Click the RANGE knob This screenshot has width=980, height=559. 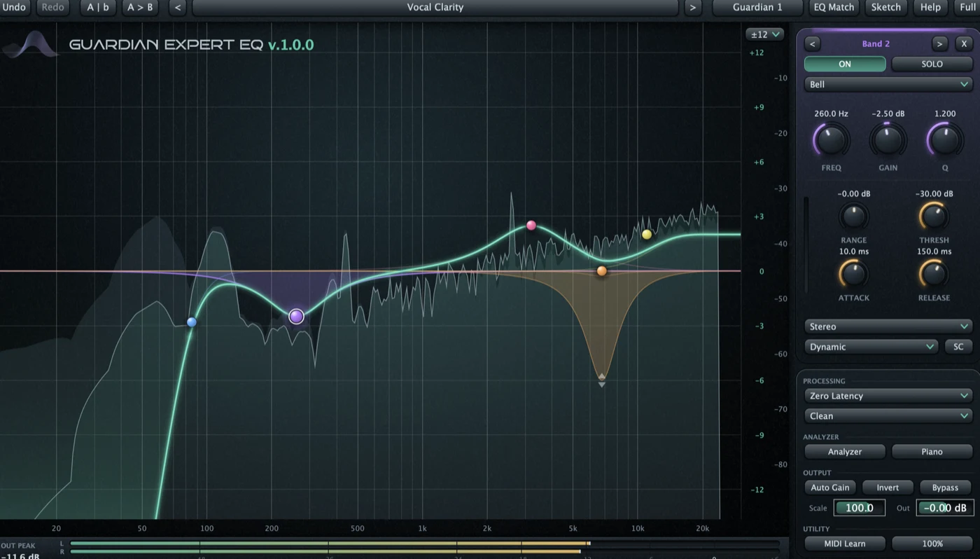[x=853, y=216]
